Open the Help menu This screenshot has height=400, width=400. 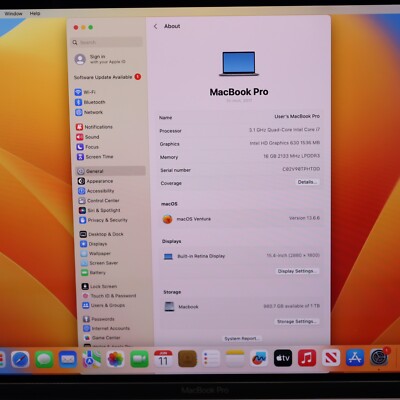(35, 13)
